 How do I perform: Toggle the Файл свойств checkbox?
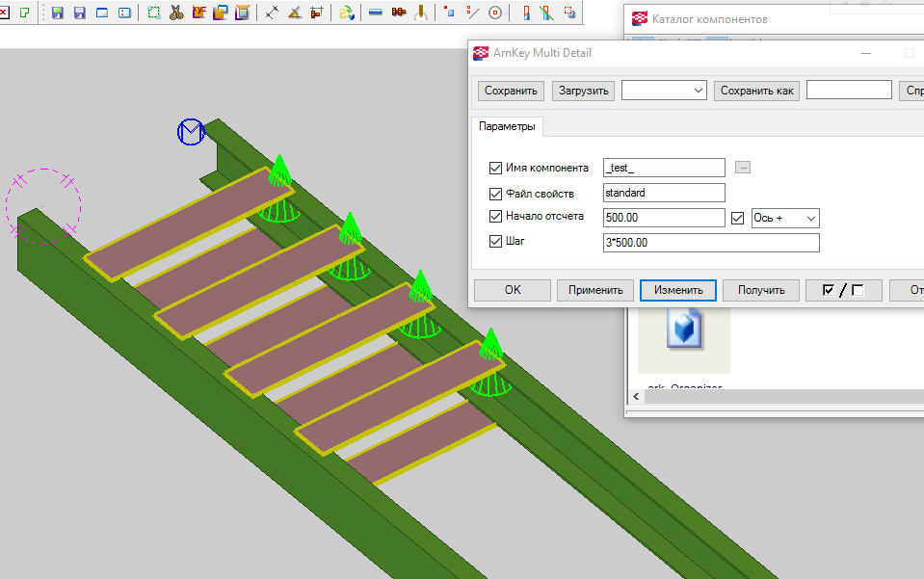coord(496,193)
